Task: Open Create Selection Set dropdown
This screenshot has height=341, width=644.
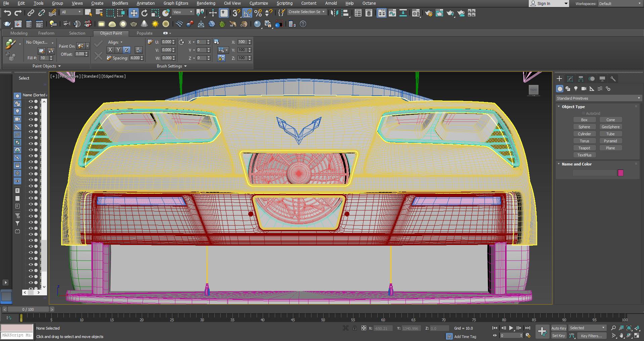Action: pyautogui.click(x=307, y=12)
